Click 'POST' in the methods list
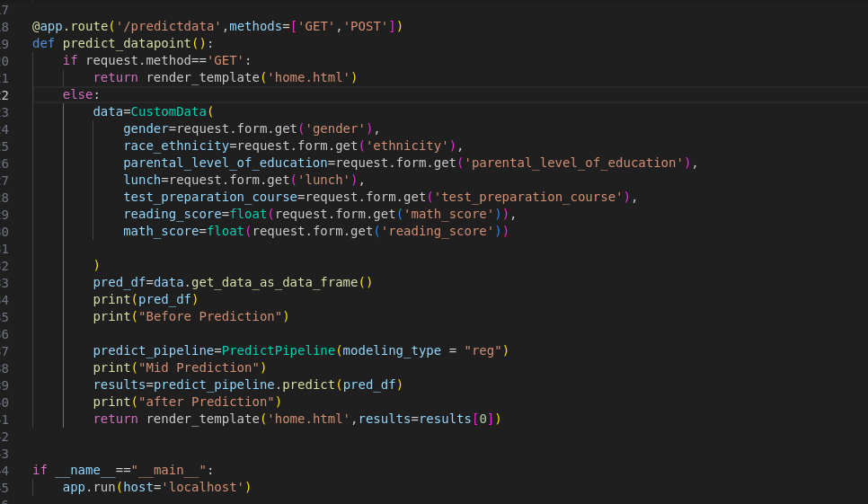Screen dimensions: 868x504 pos(366,26)
